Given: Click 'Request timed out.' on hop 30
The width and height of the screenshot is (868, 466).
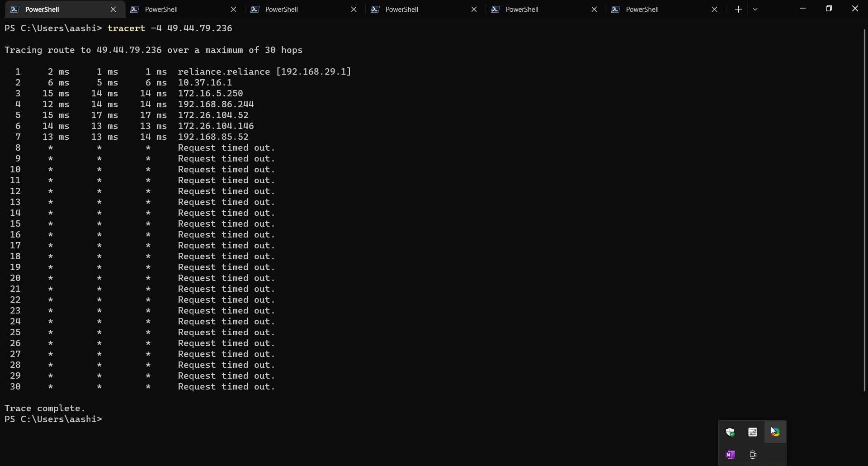Looking at the screenshot, I should (226, 386).
